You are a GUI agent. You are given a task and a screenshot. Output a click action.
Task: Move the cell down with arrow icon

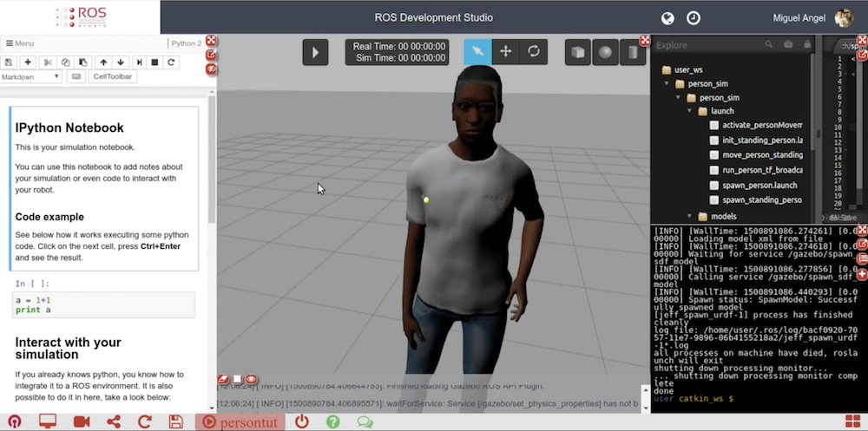tap(121, 62)
